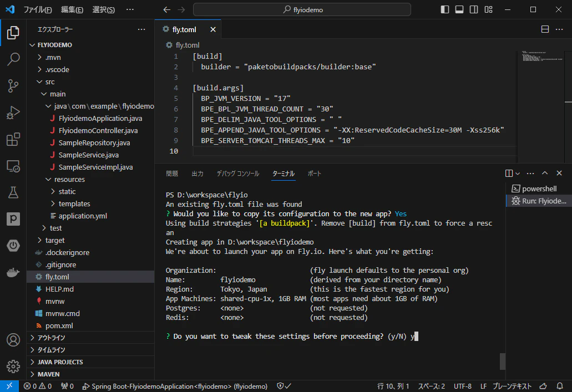Viewport: 572px width, 392px height.
Task: Expand the target folder
Action: tap(40, 240)
